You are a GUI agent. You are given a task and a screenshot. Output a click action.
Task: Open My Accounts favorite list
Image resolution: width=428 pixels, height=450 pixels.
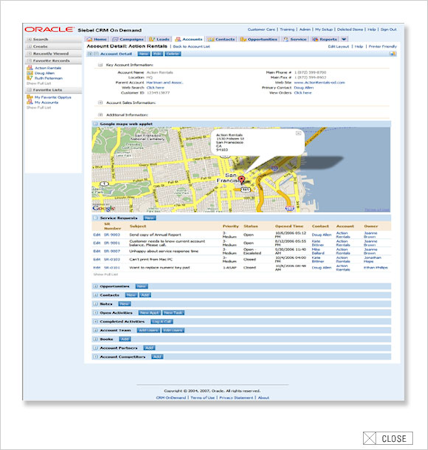(47, 102)
